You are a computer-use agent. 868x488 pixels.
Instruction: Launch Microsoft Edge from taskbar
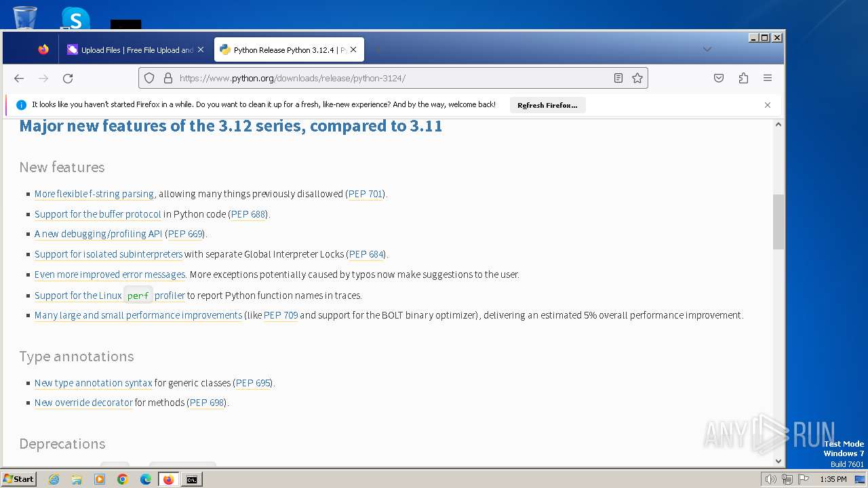pos(146,479)
